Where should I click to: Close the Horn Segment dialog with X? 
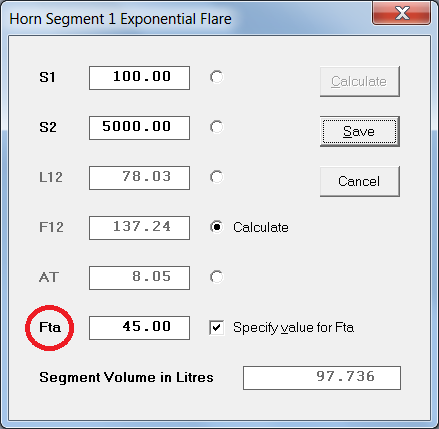[402, 14]
